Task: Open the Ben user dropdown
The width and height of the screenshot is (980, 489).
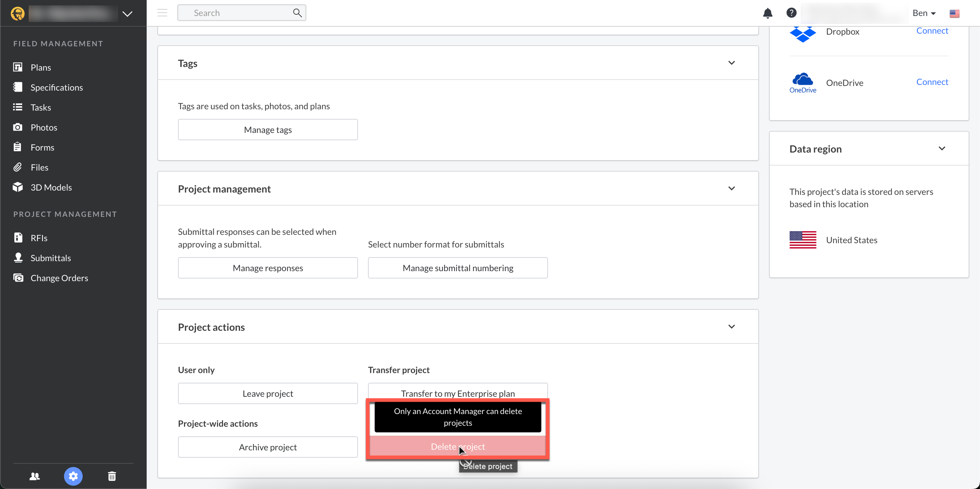Action: point(924,13)
